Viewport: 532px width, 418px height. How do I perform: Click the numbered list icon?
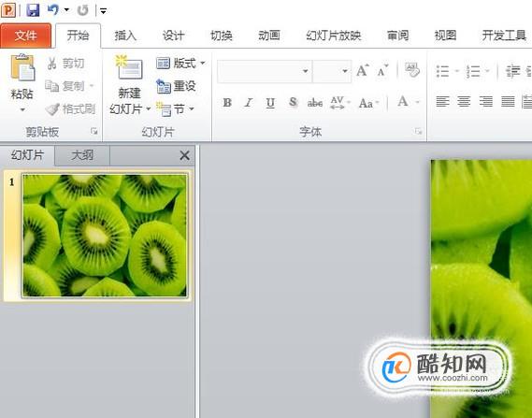[x=473, y=71]
